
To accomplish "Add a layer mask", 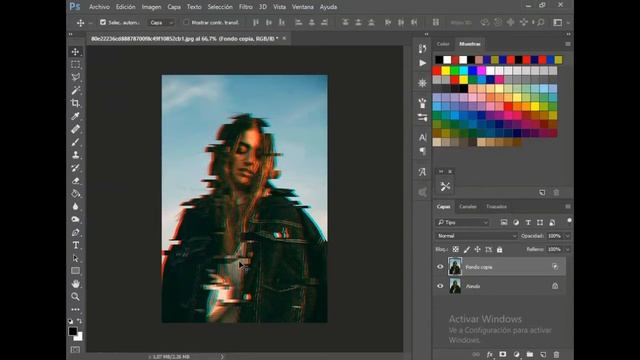I will point(503,354).
